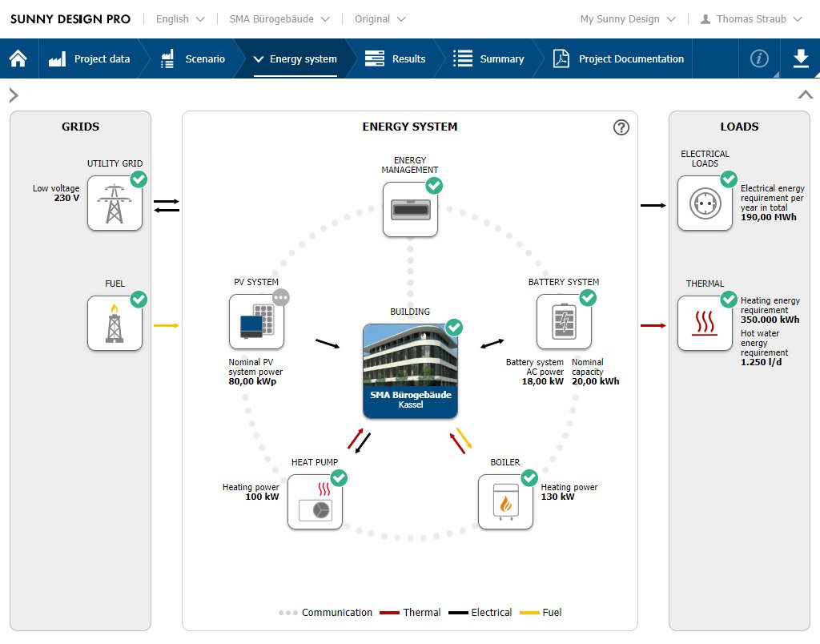Screen dimensions: 820x644
Task: Click the Thermal legend entry
Action: pos(410,612)
